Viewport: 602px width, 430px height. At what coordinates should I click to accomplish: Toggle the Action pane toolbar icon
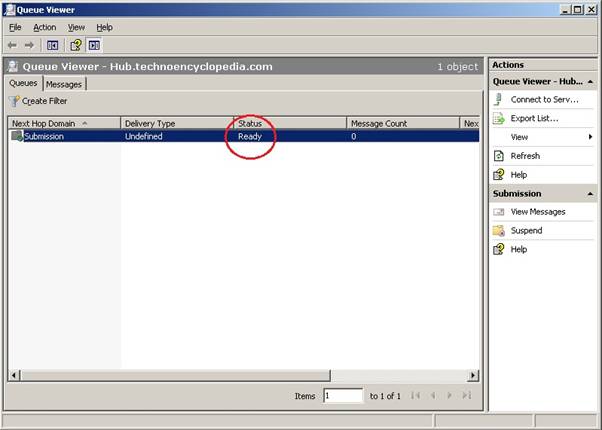(94, 45)
